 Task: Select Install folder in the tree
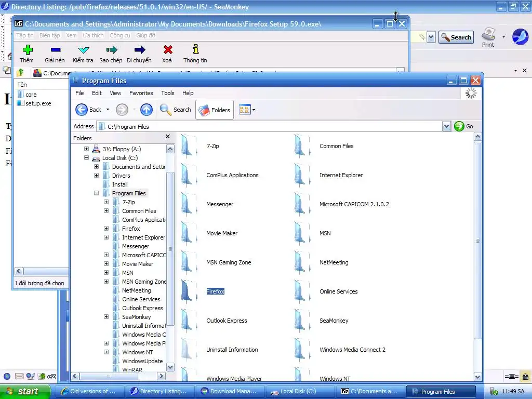coord(120,184)
